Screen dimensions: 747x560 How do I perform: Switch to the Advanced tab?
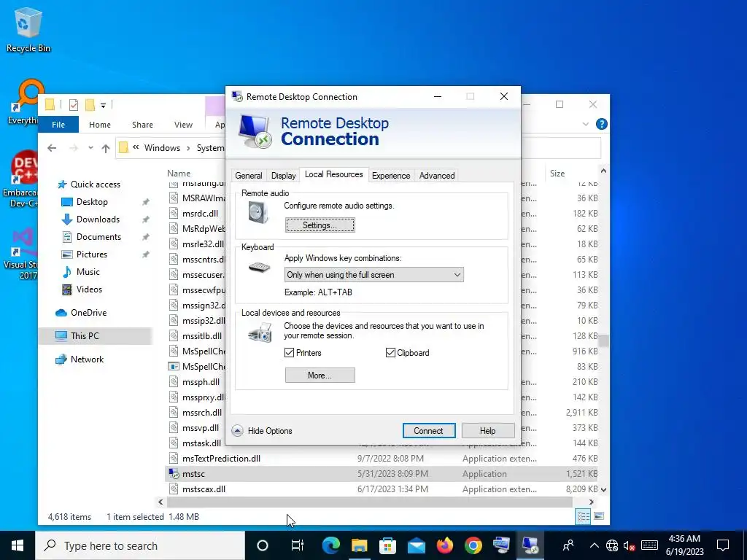(x=437, y=176)
